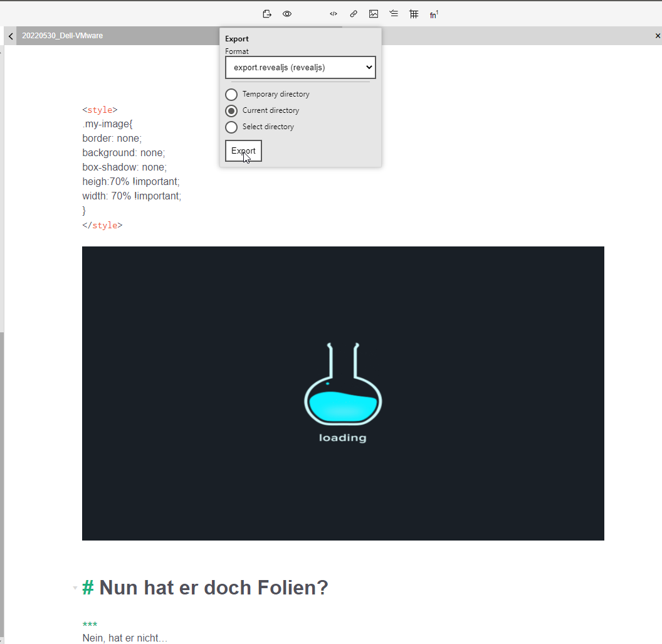
Task: Open the export Format dropdown
Action: [x=300, y=68]
